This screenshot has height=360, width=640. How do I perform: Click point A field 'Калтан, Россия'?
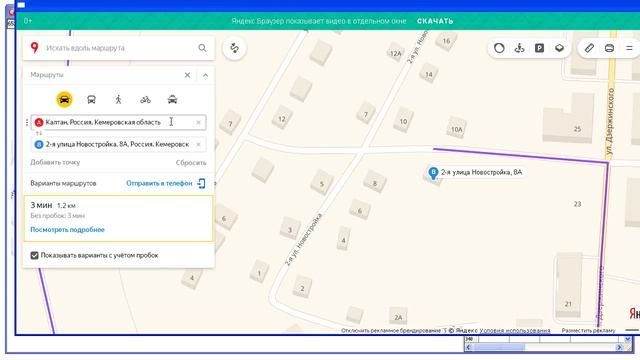(118, 122)
